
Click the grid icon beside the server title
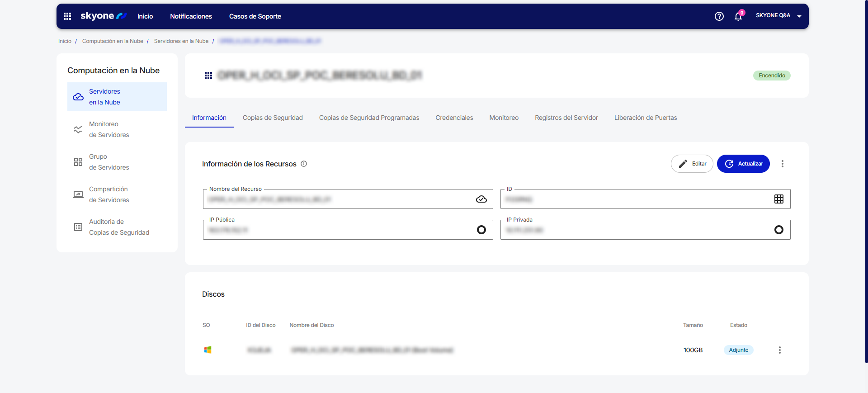208,76
